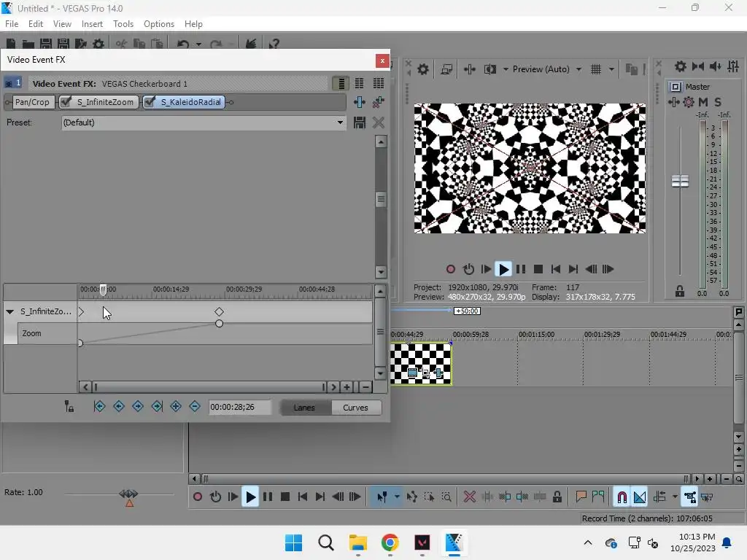Jump to the last keyframe
The image size is (747, 560).
tap(157, 406)
